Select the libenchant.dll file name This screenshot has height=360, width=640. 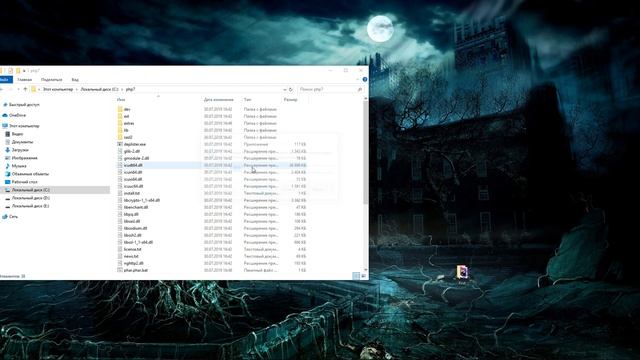tap(136, 207)
